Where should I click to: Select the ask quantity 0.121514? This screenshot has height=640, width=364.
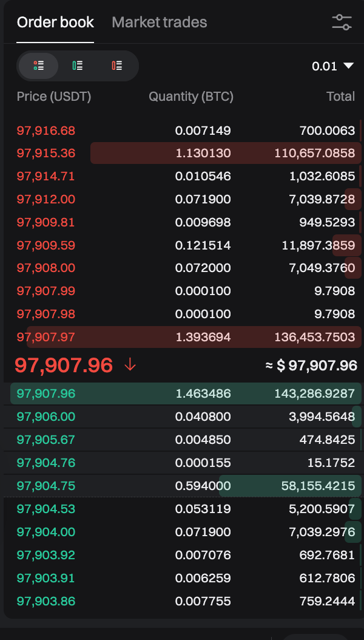203,245
